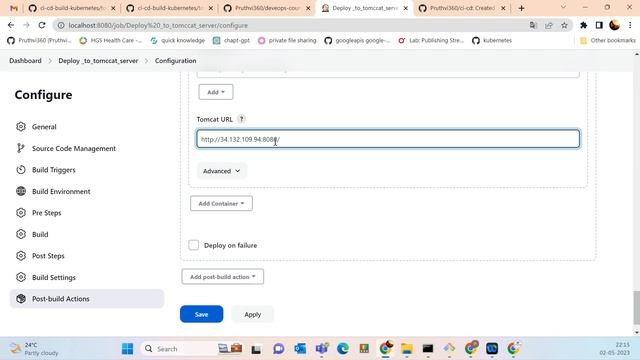Close the Deploy_to_tomcat_server tab
The height and width of the screenshot is (360, 640).
pos(406,8)
